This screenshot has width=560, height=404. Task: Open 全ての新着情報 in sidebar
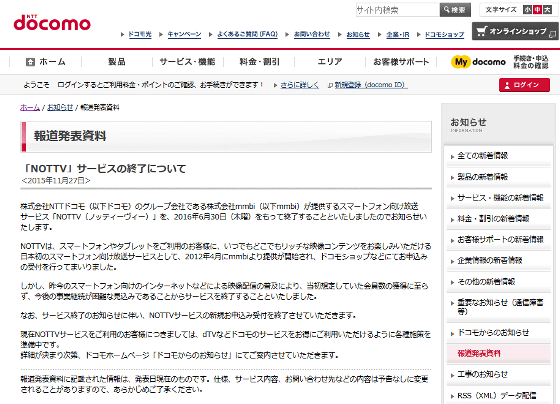coord(498,156)
